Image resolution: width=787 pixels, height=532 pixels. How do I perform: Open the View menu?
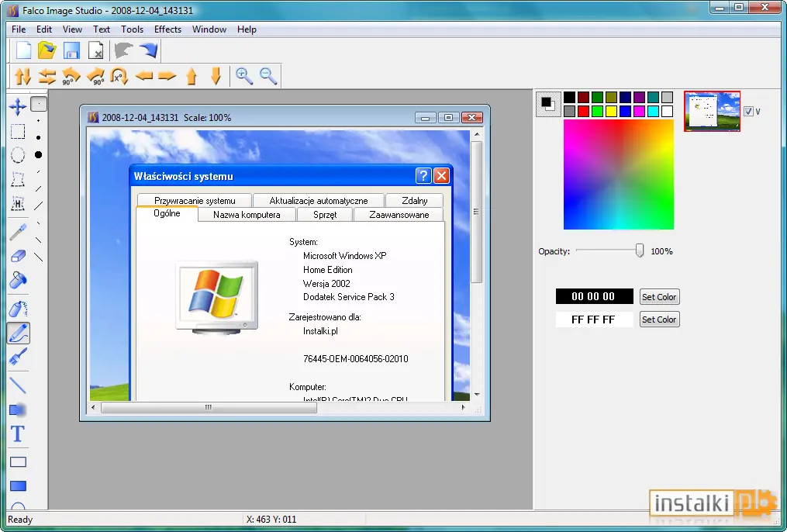[72, 29]
